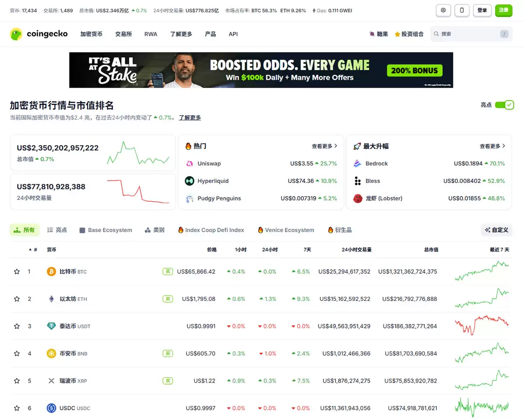The width and height of the screenshot is (524, 420).
Task: Click the USDC coin icon
Action: coord(52,408)
